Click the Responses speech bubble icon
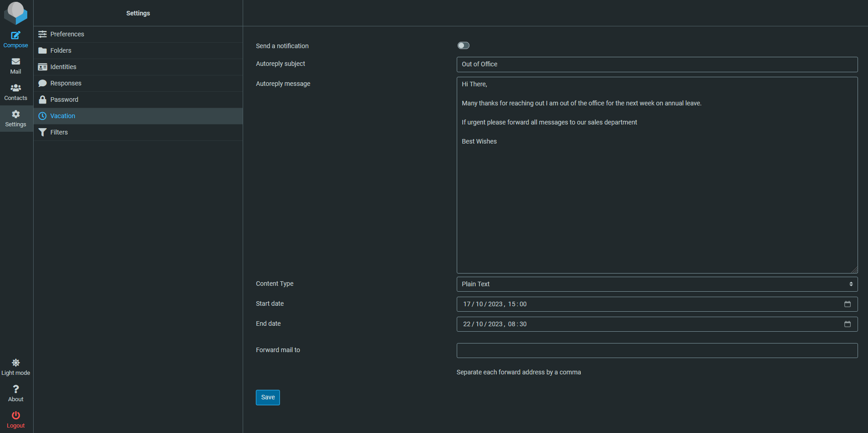868x433 pixels. pos(42,83)
